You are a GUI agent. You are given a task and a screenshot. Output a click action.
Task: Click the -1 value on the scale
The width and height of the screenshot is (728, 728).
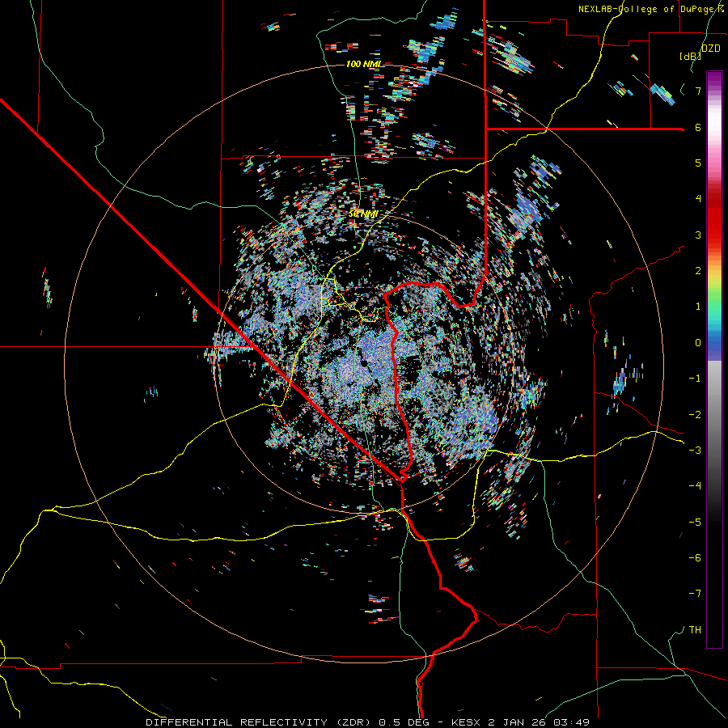695,379
